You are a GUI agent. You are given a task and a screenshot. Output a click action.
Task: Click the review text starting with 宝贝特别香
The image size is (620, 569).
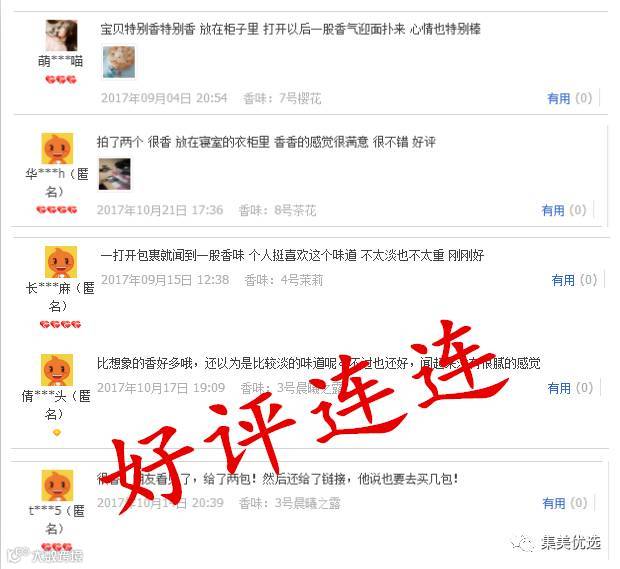[291, 29]
